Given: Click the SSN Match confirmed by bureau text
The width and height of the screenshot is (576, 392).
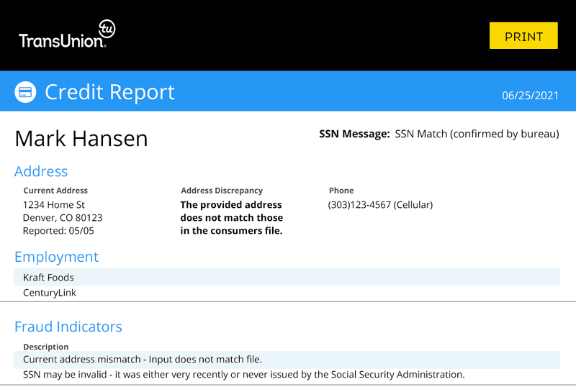Looking at the screenshot, I should click(x=477, y=134).
